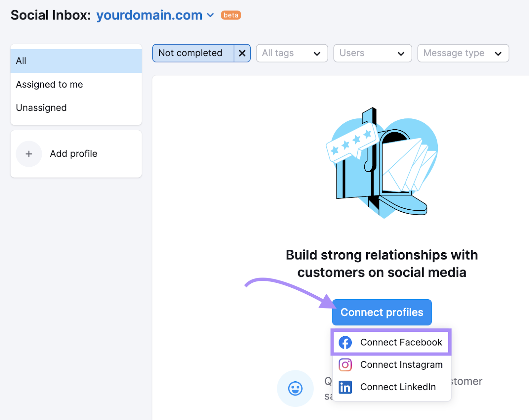Screen dimensions: 529x420
Task: Click the Facebook logo icon
Action: 345,343
